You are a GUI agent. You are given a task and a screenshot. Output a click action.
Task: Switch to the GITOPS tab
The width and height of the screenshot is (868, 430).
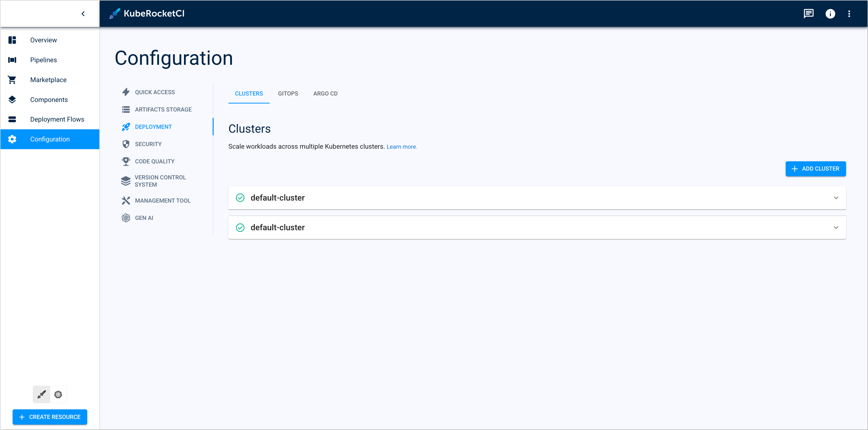(288, 93)
